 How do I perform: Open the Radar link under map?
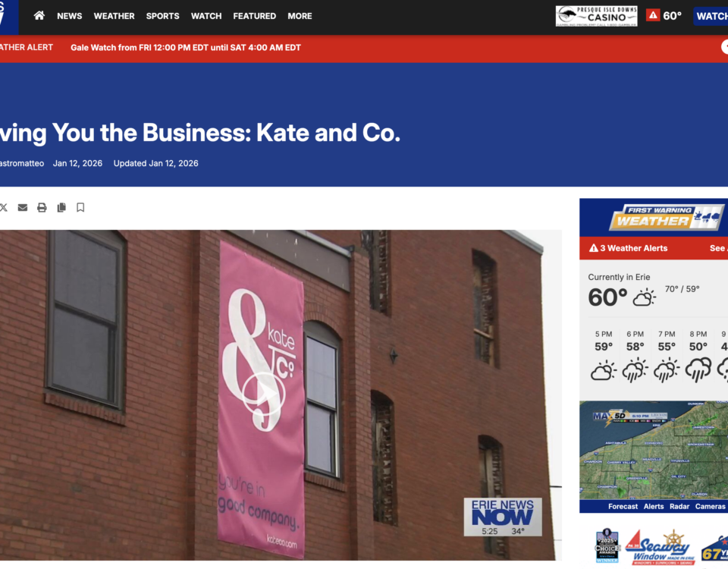(679, 506)
